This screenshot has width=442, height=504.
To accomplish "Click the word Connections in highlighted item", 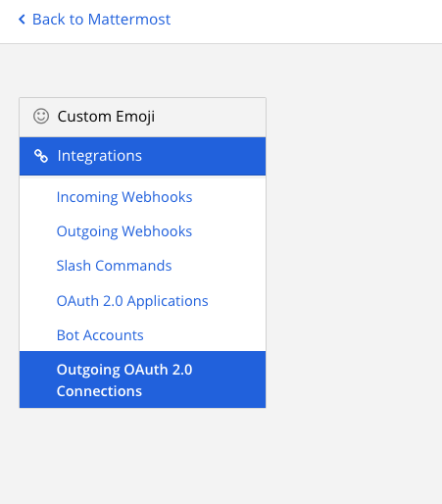I will point(99,391).
